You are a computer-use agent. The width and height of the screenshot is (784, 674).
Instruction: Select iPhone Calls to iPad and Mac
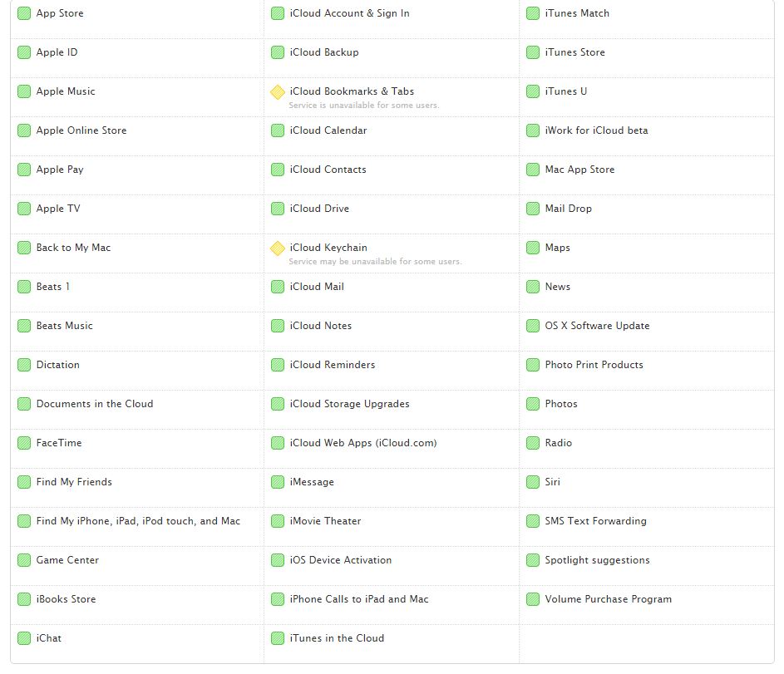coord(359,599)
